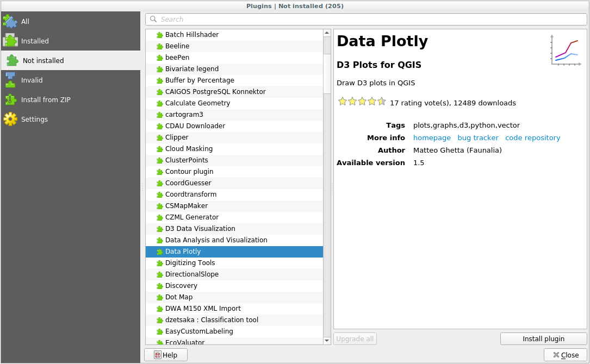
Task: Click the Invalid plugins icon
Action: point(10,80)
